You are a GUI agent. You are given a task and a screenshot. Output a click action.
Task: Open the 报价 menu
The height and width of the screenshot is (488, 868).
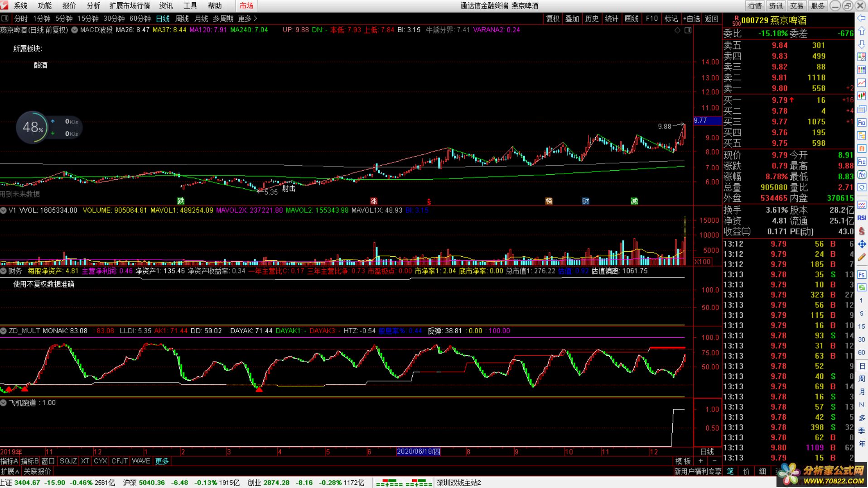pos(69,5)
